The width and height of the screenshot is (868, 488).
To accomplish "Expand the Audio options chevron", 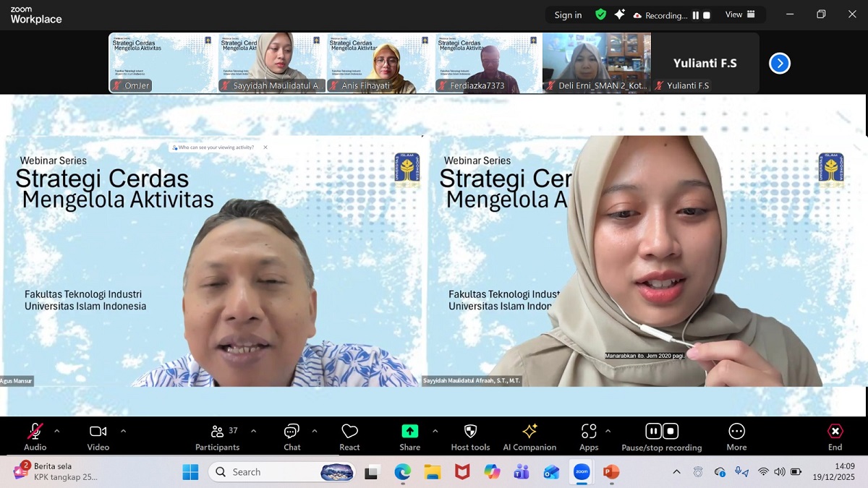I will click(x=56, y=430).
